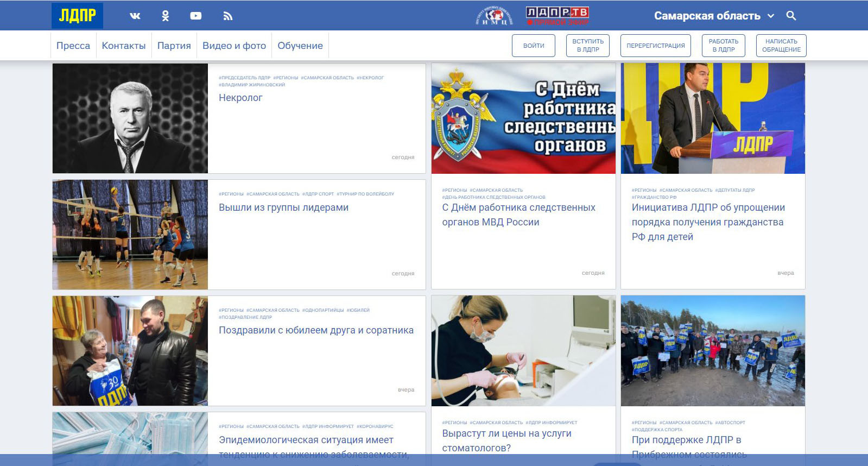Open the YouTube channel icon
The width and height of the screenshot is (868, 466).
click(196, 16)
